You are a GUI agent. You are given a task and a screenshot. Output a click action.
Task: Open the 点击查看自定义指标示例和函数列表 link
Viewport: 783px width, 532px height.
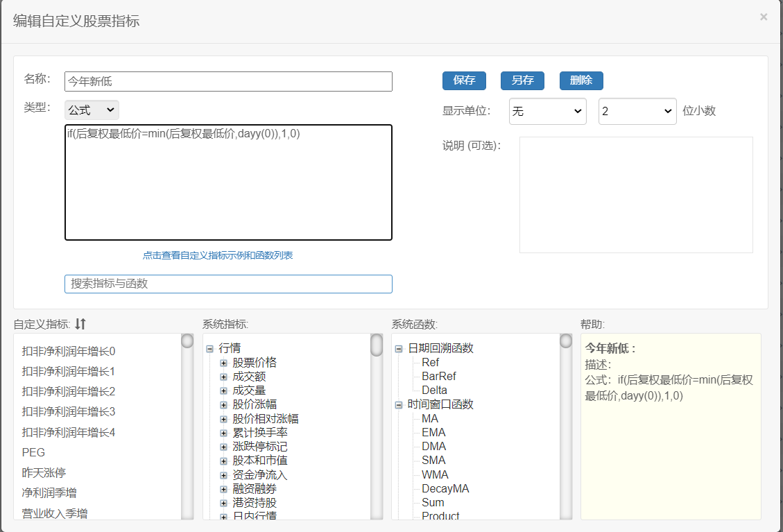point(218,255)
